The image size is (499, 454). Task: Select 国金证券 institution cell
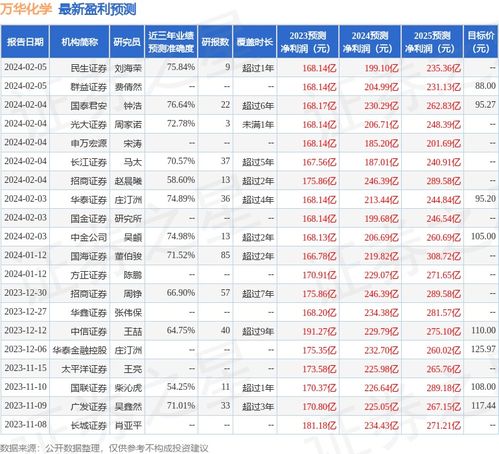pyautogui.click(x=89, y=219)
